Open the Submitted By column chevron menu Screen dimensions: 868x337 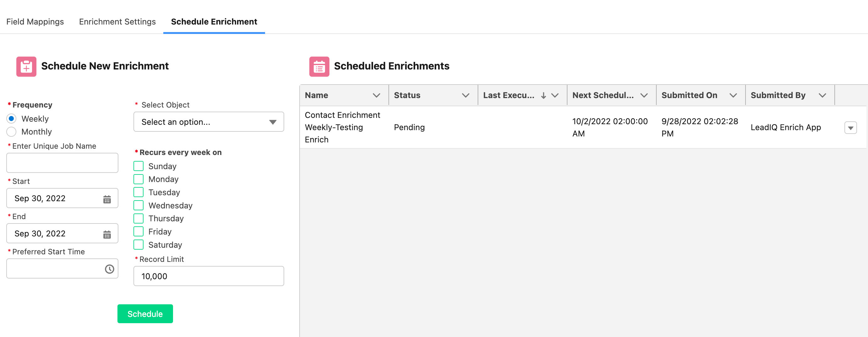coord(822,96)
